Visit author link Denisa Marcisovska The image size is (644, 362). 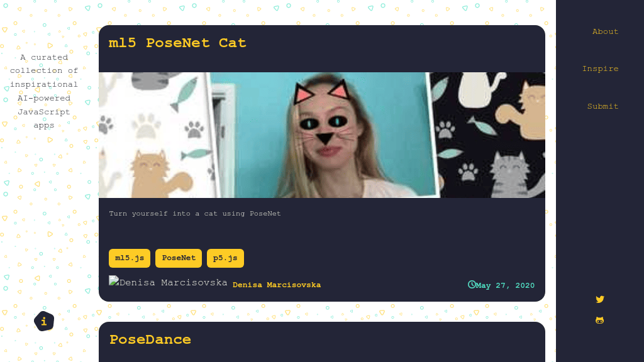point(277,285)
